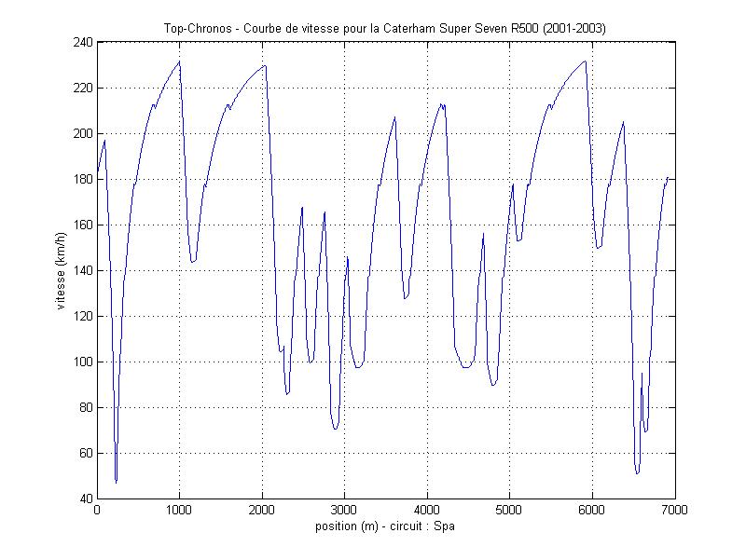The width and height of the screenshot is (746, 560).
Task: Click x-axis tick label 6000
Action: [592, 510]
